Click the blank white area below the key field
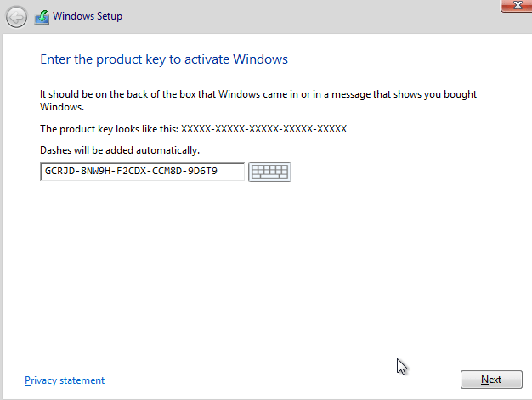532x400 pixels. [x=255, y=272]
